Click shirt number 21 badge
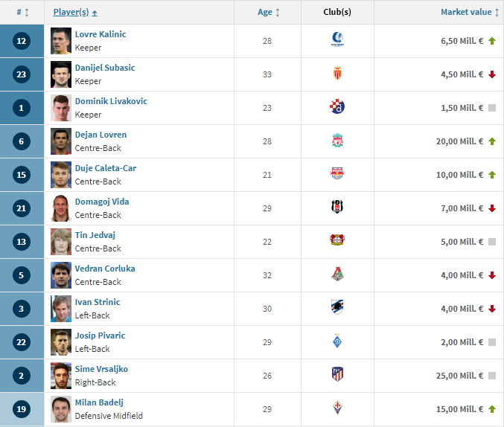 point(21,208)
